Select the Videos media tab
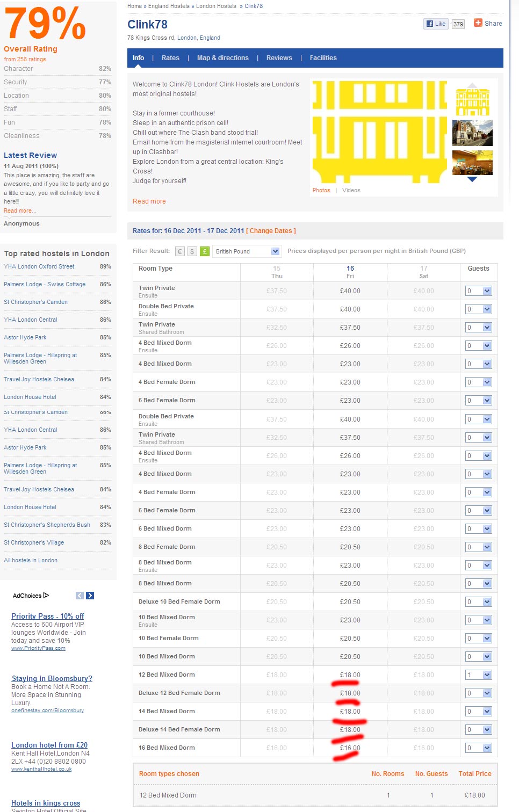The height and width of the screenshot is (812, 519). click(351, 190)
